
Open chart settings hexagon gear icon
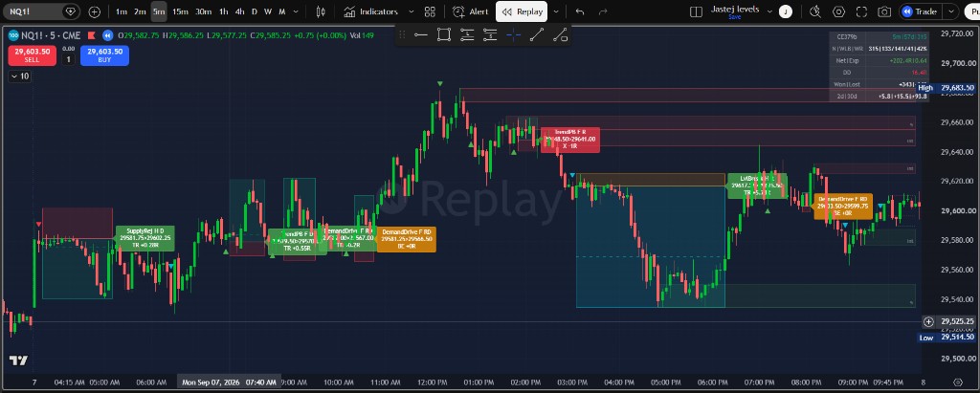click(x=838, y=11)
